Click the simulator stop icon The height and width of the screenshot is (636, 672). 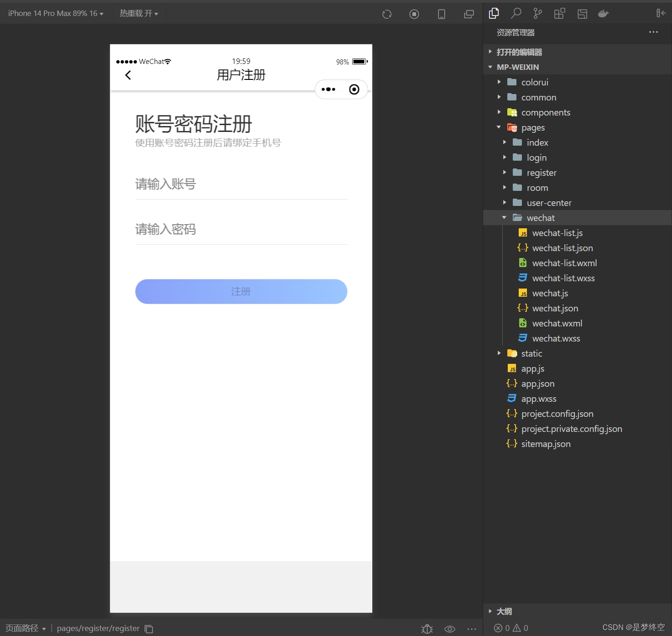tap(414, 14)
